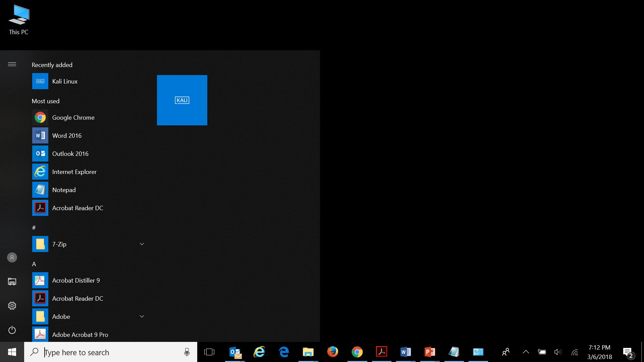Click the A alphabet group header
644x362 pixels.
34,264
